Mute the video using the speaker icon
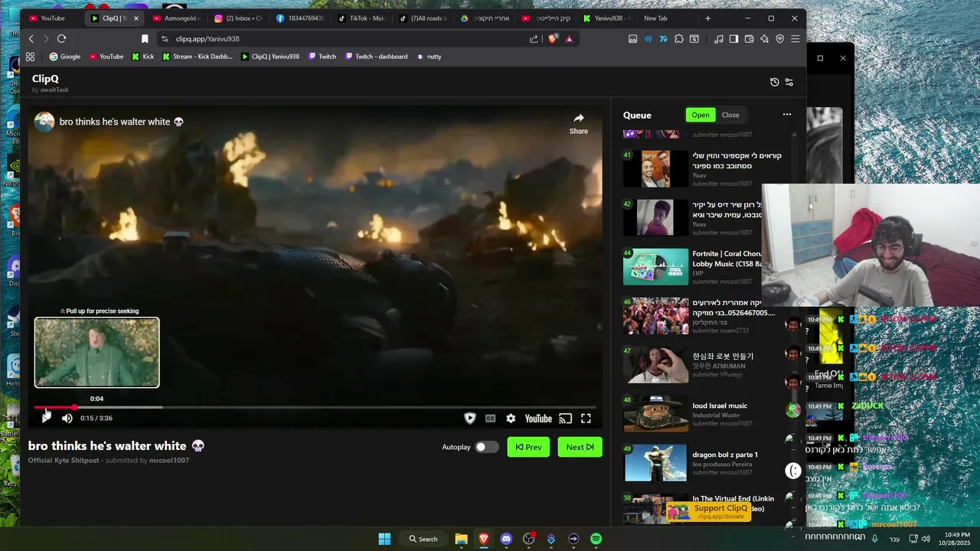980x551 pixels. 67,418
